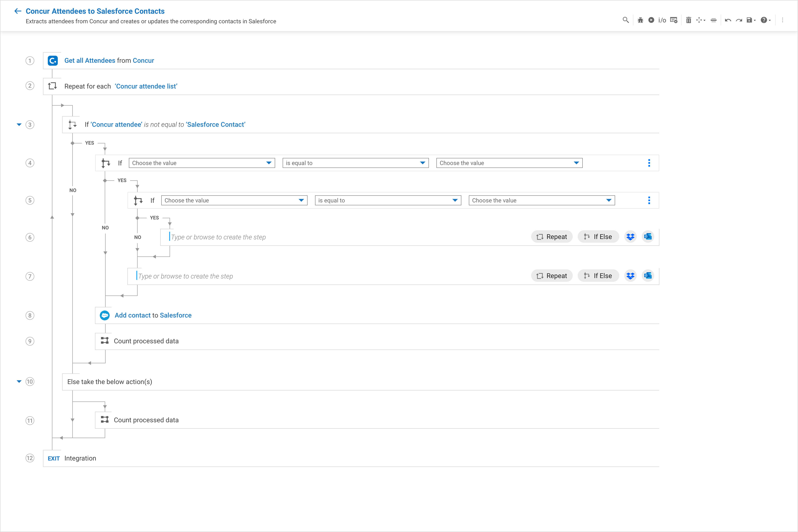
Task: Open the search magnifier in the toolbar
Action: click(626, 20)
